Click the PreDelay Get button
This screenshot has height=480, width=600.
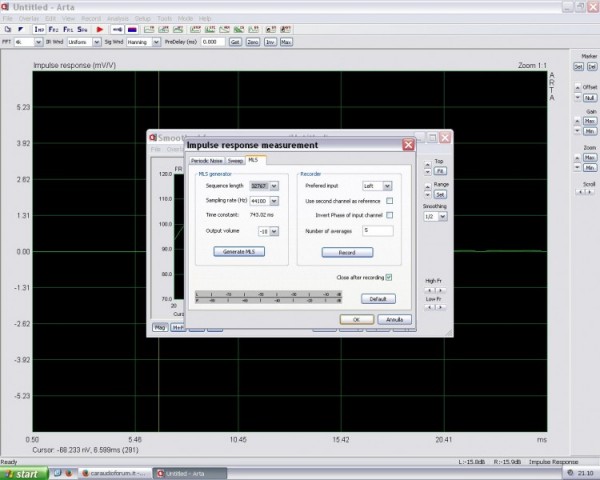pos(235,42)
